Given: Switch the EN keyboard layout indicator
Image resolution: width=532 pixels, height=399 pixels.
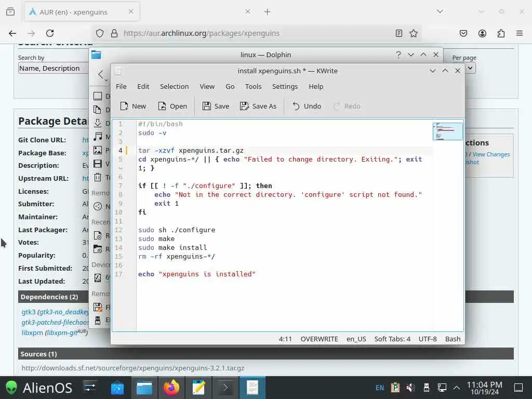Looking at the screenshot, I should pyautogui.click(x=380, y=388).
